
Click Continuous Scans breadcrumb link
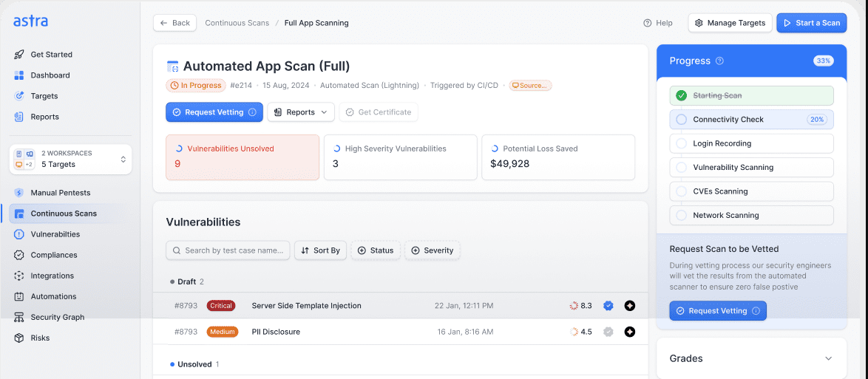coord(237,23)
